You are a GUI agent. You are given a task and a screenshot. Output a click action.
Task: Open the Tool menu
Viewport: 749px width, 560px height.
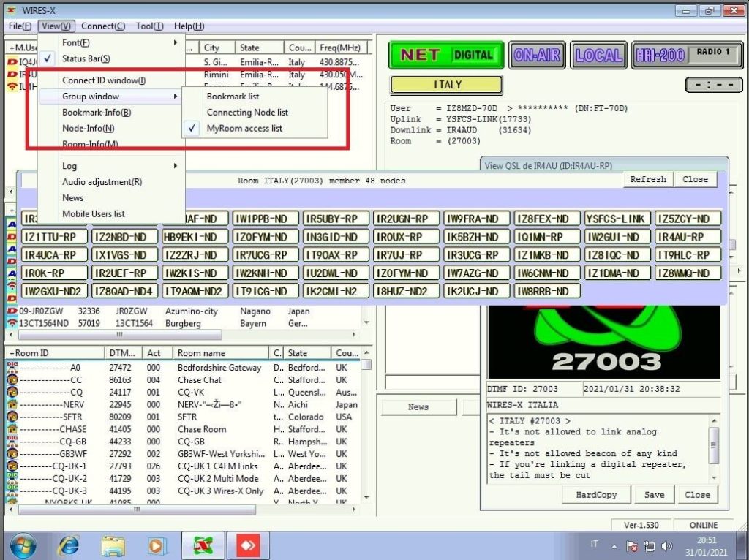pyautogui.click(x=149, y=26)
